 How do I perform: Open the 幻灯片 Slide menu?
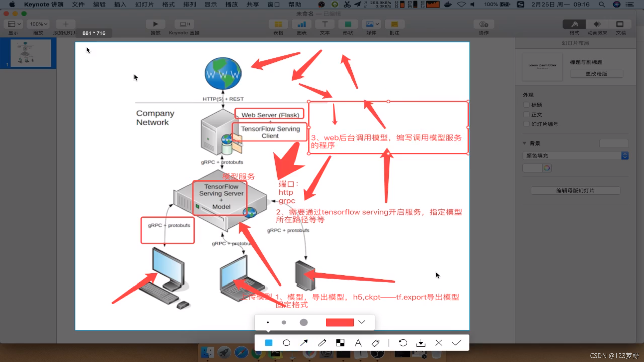coord(144,4)
